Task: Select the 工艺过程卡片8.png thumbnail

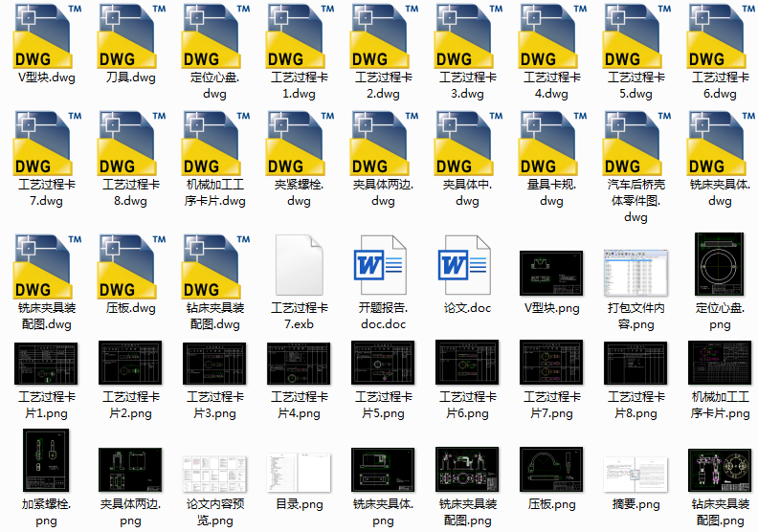Action: [x=635, y=364]
